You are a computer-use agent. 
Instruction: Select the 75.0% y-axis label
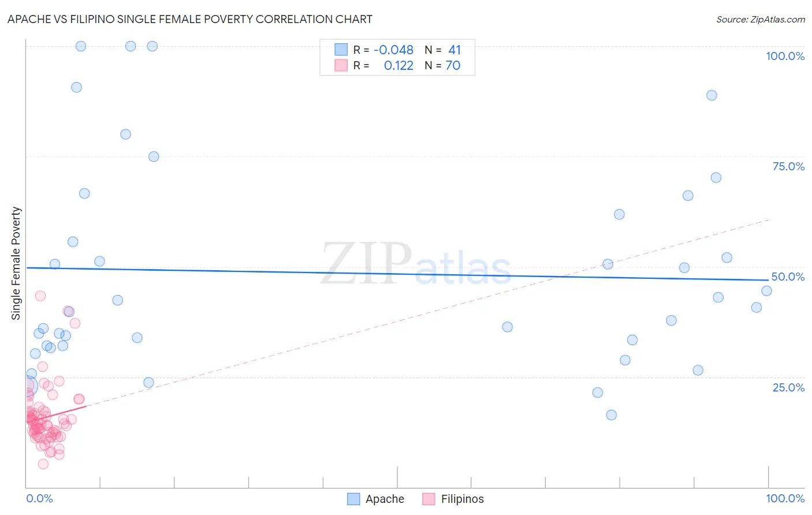[x=788, y=166]
